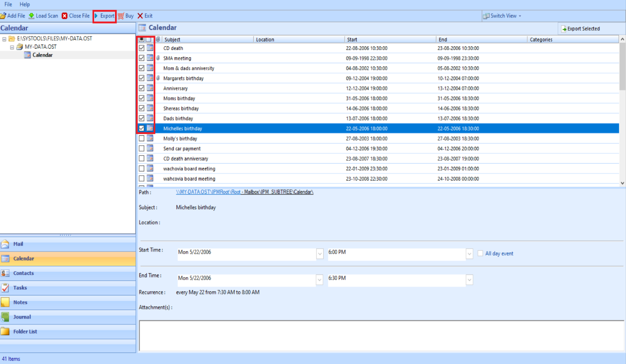Open the Journal navigation pane
The height and width of the screenshot is (364, 626).
pos(68,317)
